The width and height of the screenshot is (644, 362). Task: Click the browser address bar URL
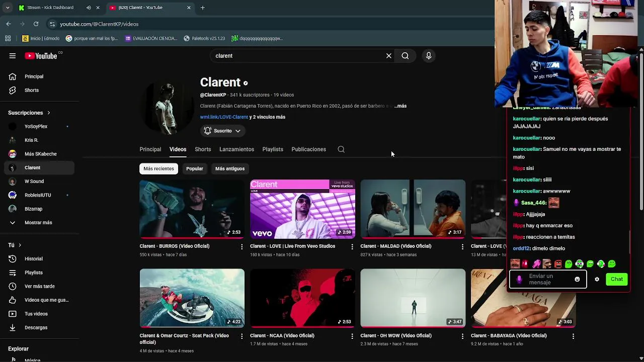(x=99, y=24)
